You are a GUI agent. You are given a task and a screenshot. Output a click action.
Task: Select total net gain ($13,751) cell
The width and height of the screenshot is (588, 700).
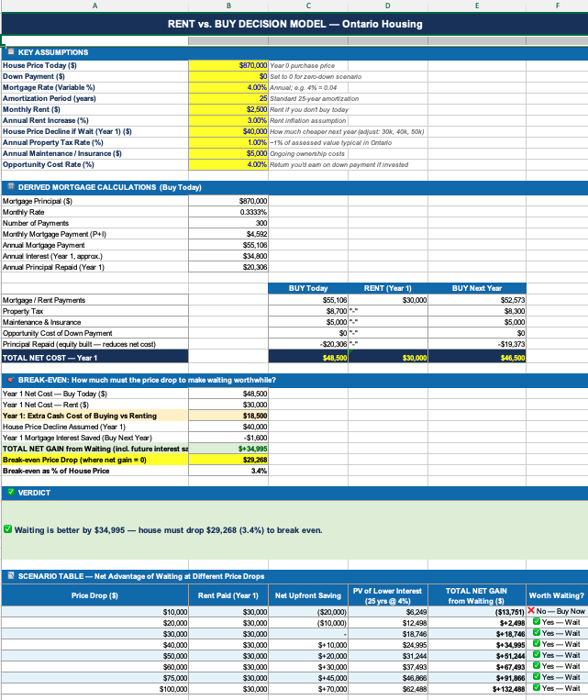point(477,612)
